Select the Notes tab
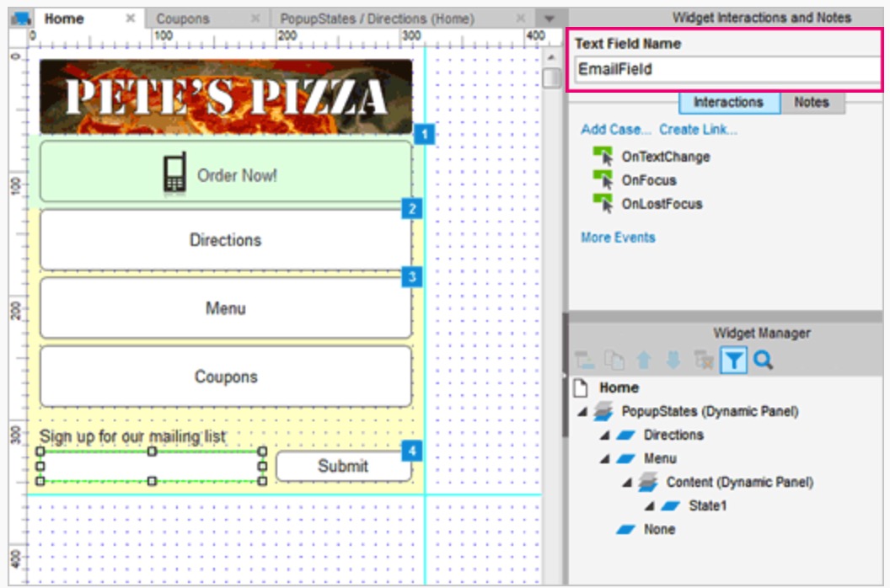Screen dimensions: 890x588 [812, 102]
